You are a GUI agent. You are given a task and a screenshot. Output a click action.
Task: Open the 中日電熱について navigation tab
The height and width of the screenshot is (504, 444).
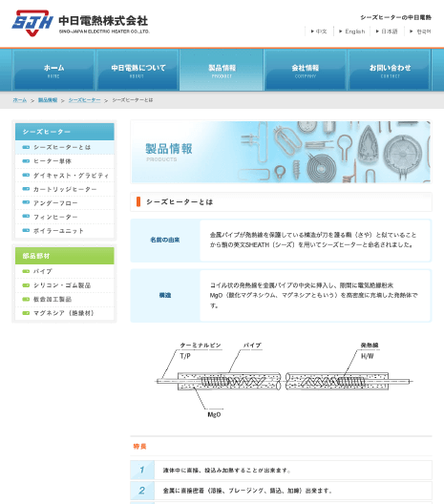(x=137, y=70)
